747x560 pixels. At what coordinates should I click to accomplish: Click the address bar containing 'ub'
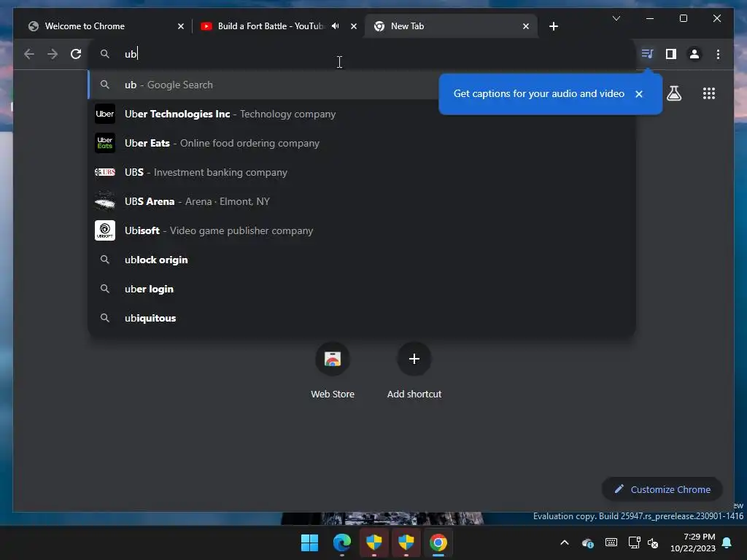click(x=362, y=54)
